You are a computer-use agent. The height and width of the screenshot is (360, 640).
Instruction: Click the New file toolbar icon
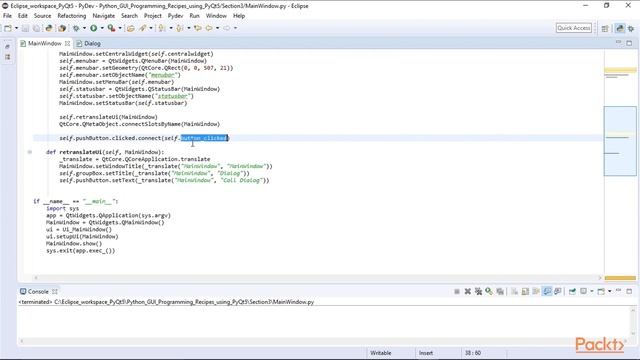[8, 28]
